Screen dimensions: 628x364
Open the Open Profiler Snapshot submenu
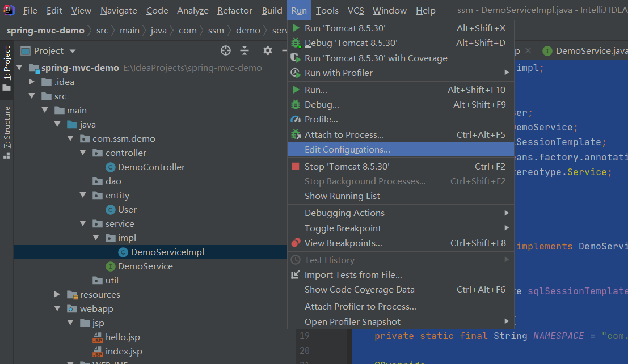401,322
